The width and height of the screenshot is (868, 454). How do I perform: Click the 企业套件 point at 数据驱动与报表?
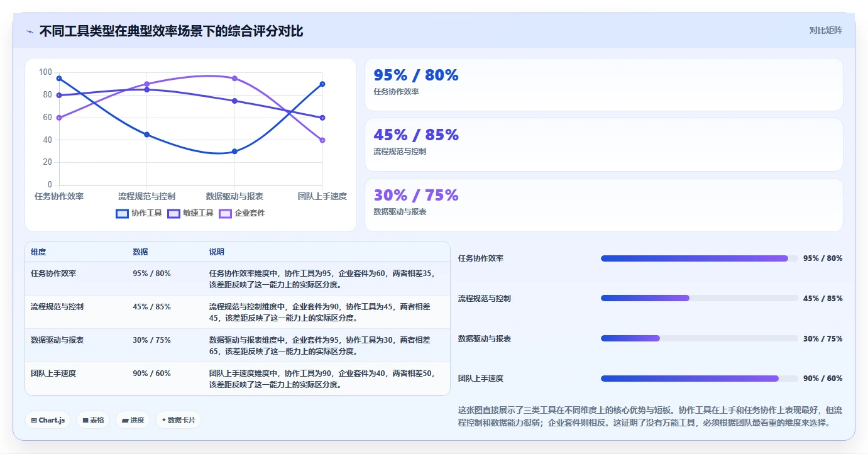tap(234, 79)
